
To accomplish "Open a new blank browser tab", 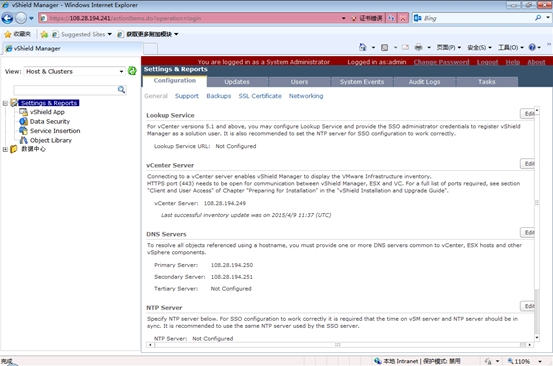I will point(151,49).
